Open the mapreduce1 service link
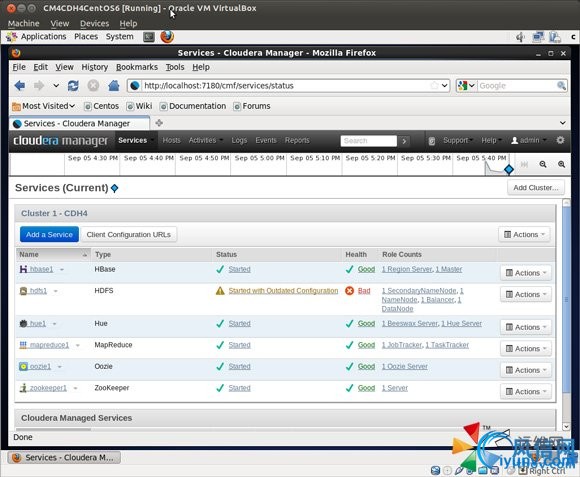This screenshot has width=580, height=477. click(x=49, y=345)
